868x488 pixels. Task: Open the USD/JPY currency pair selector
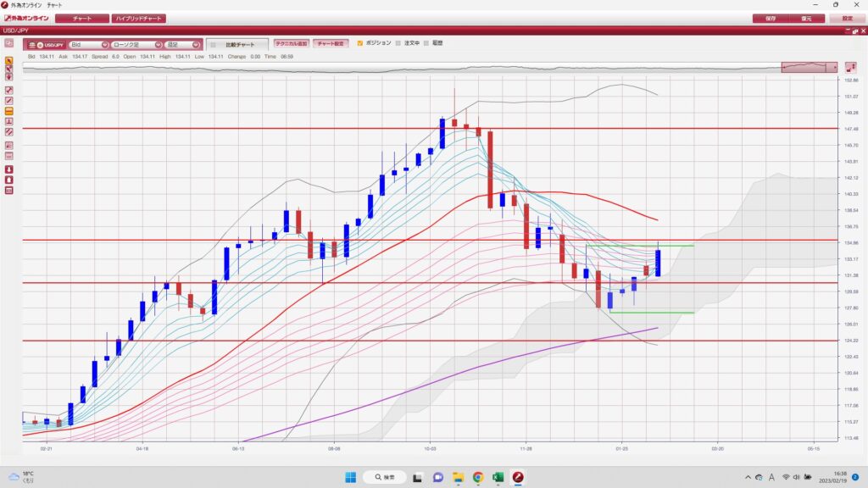pyautogui.click(x=45, y=44)
